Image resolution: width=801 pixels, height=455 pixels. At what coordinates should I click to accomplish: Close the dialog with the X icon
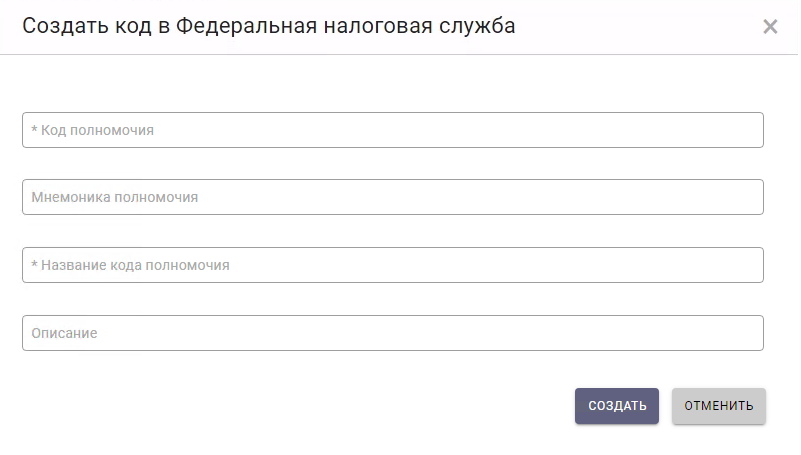click(x=770, y=27)
